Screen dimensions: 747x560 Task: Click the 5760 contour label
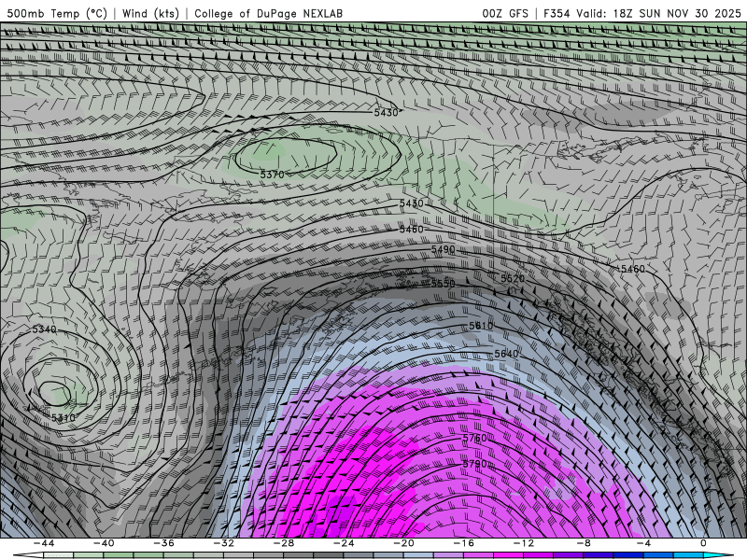(x=475, y=438)
